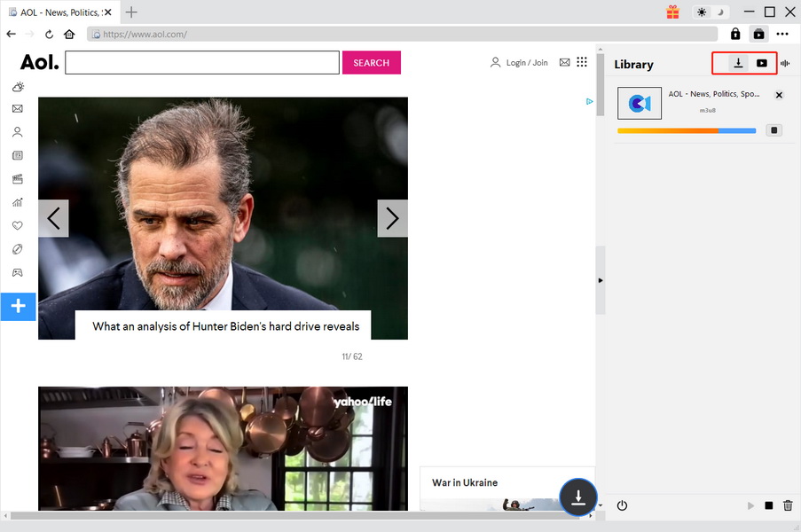This screenshot has width=801, height=532.
Task: Switch to light mode with sun toggle
Action: [703, 12]
